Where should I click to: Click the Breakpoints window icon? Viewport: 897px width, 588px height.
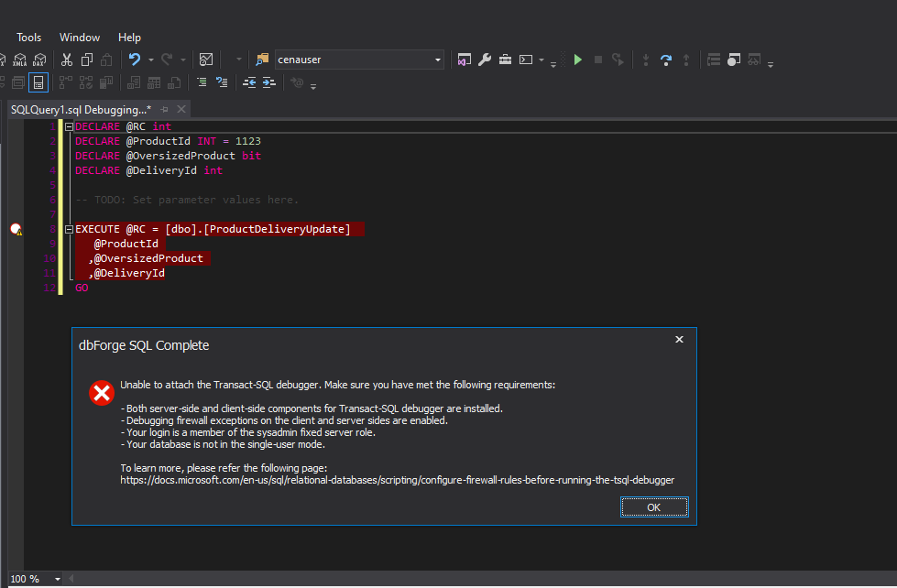click(x=733, y=60)
